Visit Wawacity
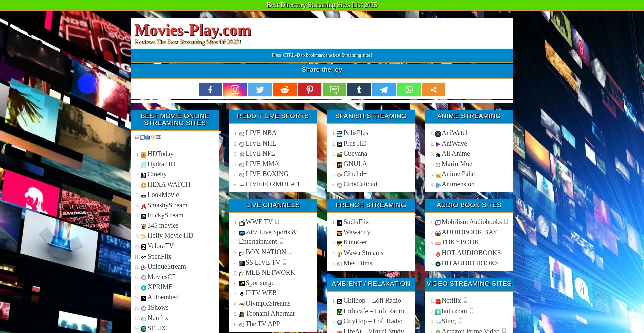The image size is (644, 333). pyautogui.click(x=357, y=232)
